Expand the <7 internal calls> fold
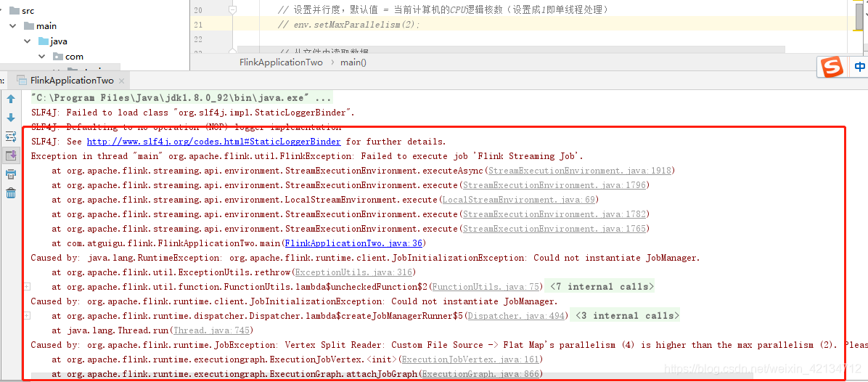The image size is (868, 382). 600,287
